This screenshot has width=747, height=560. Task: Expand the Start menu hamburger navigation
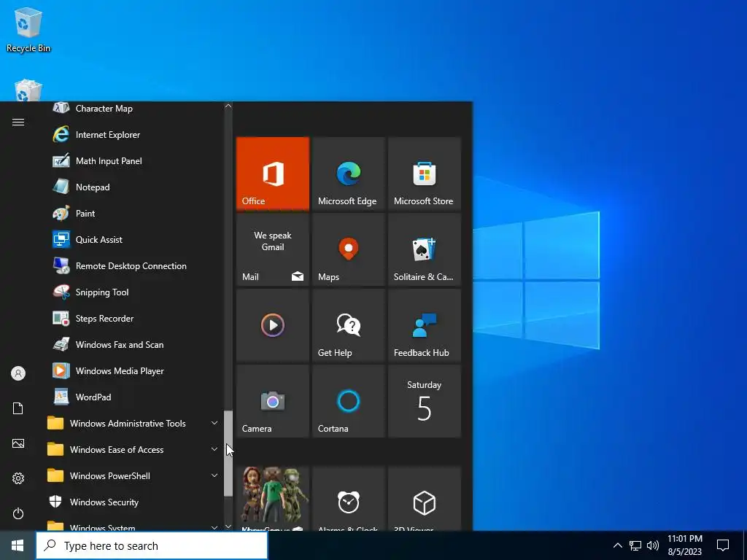18,122
